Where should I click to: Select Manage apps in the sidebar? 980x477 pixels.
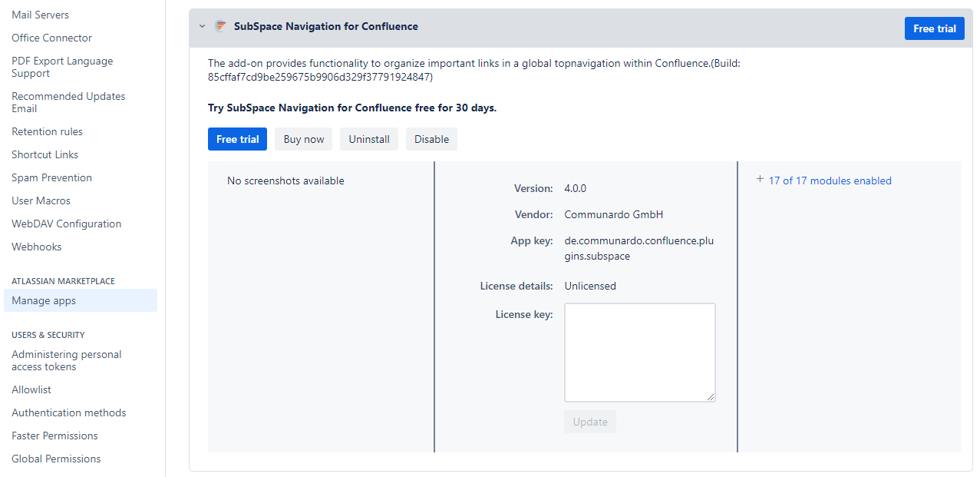click(44, 300)
